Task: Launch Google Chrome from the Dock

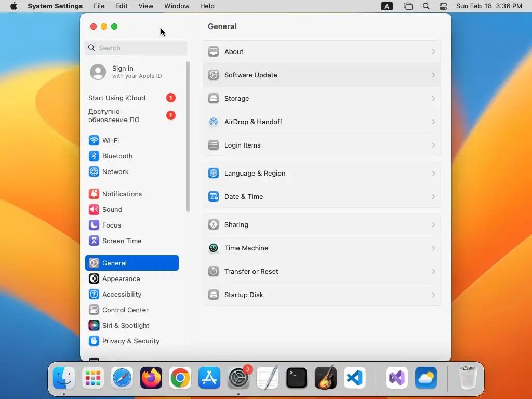Action: (x=180, y=378)
